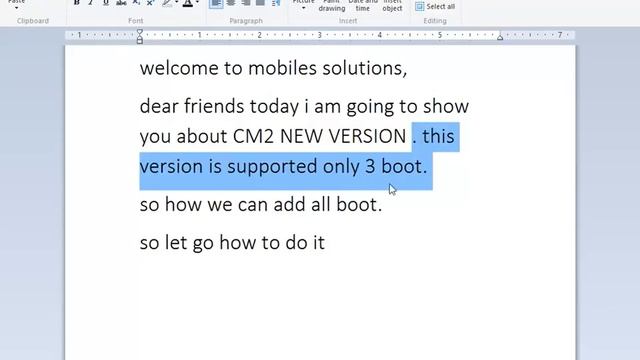Click the words 'dear friends today'
This screenshot has width=640, height=360.
point(220,106)
